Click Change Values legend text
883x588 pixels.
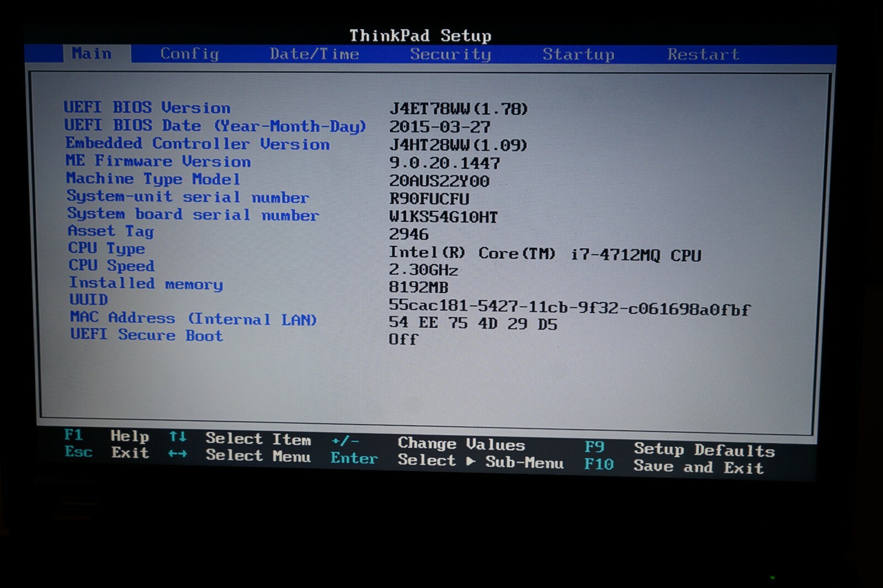pyautogui.click(x=461, y=443)
